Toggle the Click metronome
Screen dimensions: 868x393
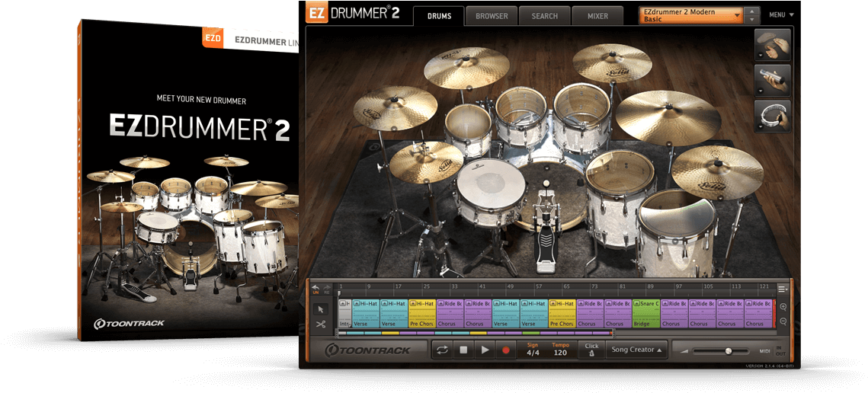[x=591, y=350]
